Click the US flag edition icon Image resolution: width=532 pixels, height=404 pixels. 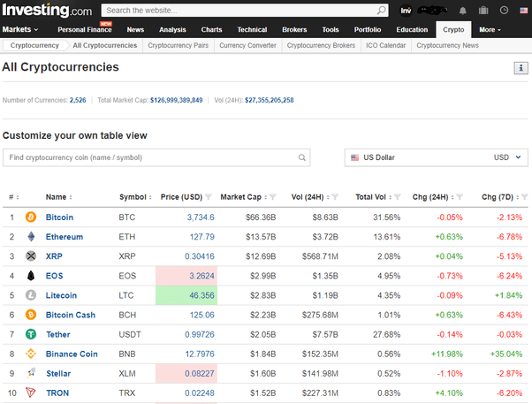tap(523, 11)
